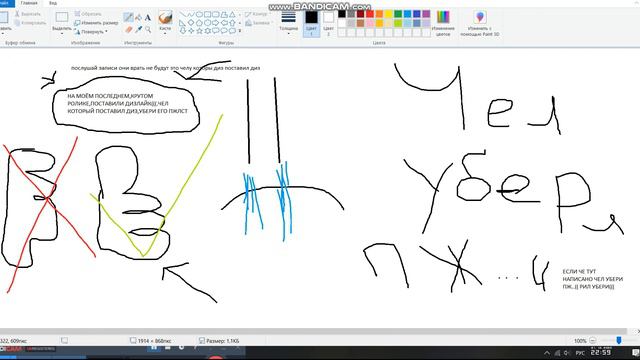
Task: Expand the full shapes gallery
Action: click(240, 31)
